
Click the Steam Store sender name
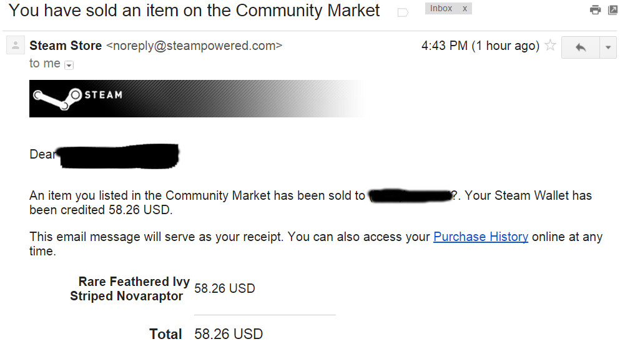[66, 46]
